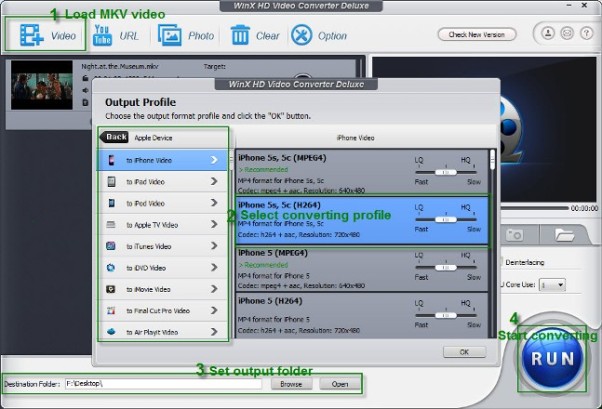Click the iPhone icon in to iPhone Video row

pos(111,160)
